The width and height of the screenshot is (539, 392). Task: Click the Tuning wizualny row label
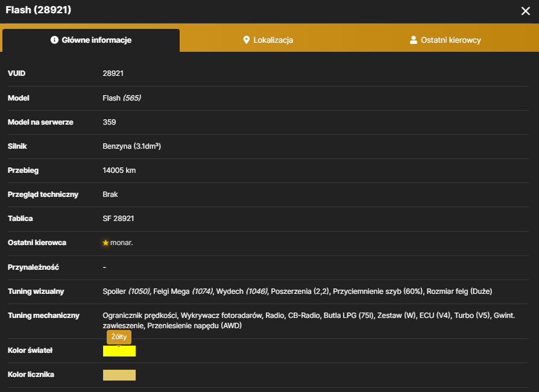click(36, 291)
